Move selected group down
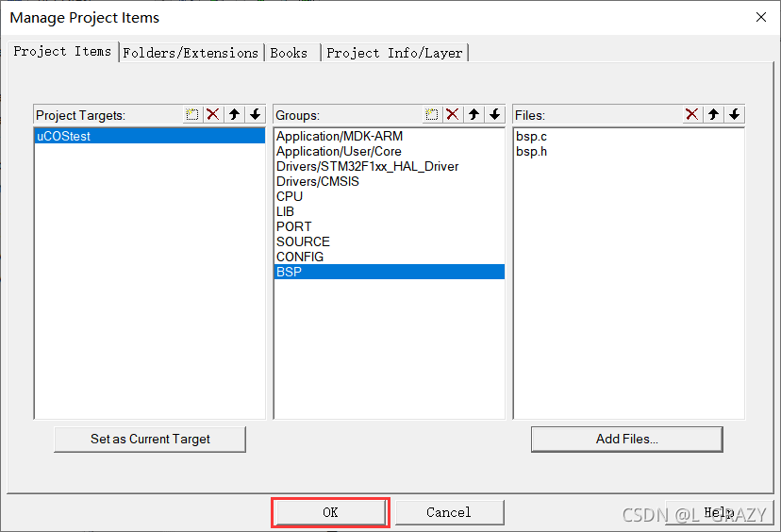This screenshot has width=781, height=532. pos(494,114)
